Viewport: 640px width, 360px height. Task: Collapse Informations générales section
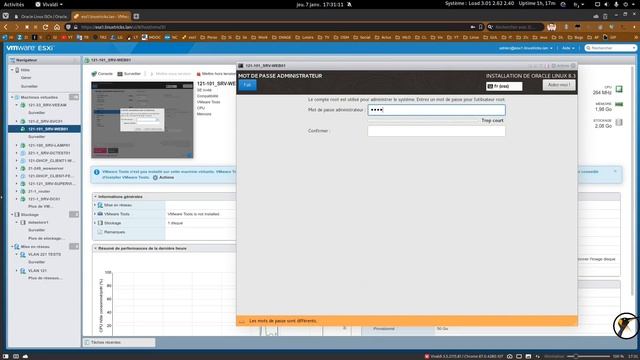click(96, 197)
